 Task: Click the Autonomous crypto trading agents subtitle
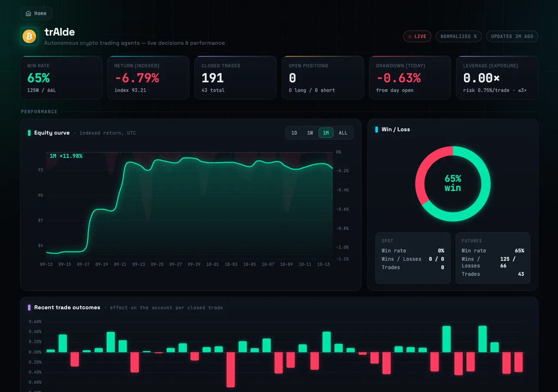tap(134, 43)
